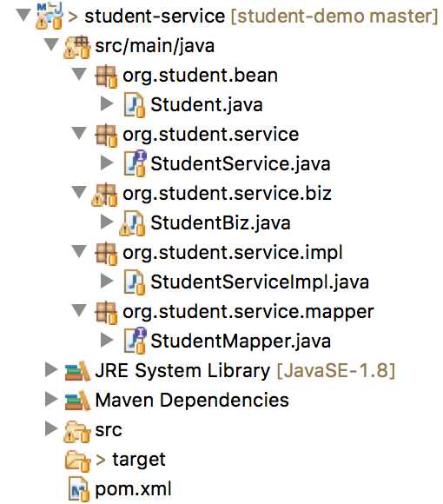Screen dimensions: 443x504
Task: Select the org.student.service.impl package label
Action: pyautogui.click(x=232, y=253)
